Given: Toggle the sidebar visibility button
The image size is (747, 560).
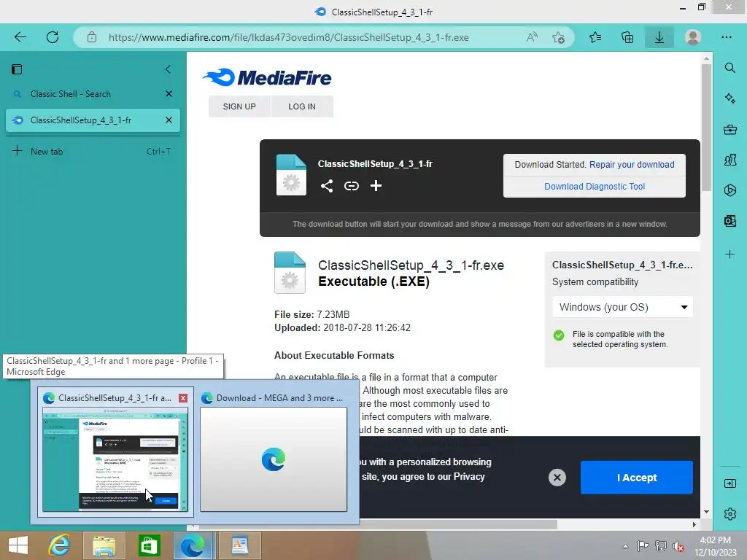Looking at the screenshot, I should click(x=729, y=484).
